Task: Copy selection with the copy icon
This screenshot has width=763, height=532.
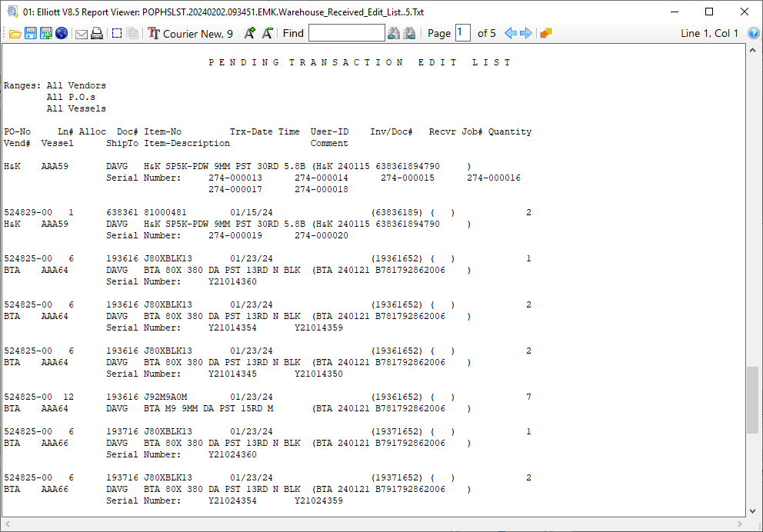Action: [x=132, y=34]
